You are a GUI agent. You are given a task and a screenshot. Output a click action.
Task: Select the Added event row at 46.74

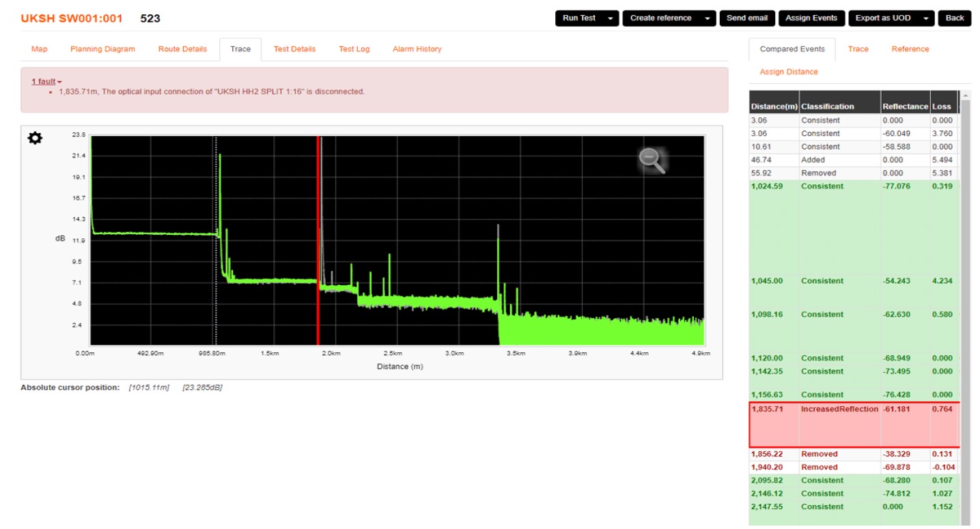coord(854,160)
